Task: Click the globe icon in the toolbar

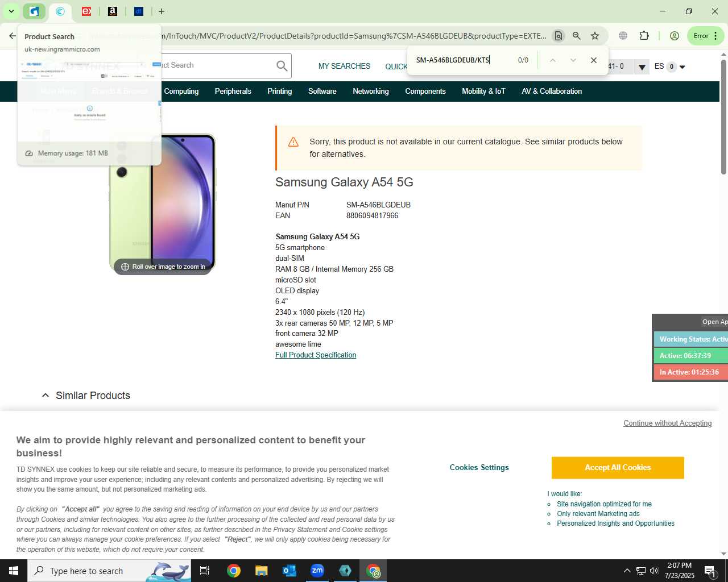Action: (x=623, y=36)
